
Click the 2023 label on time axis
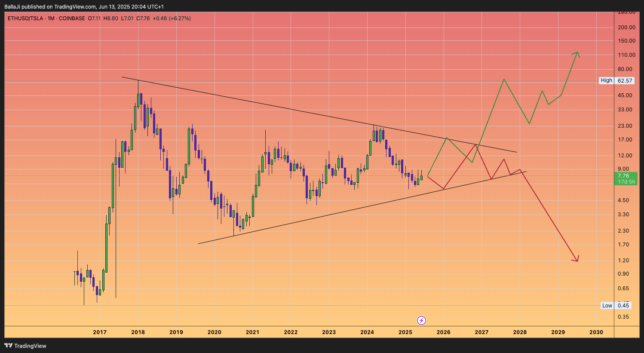[x=329, y=332]
